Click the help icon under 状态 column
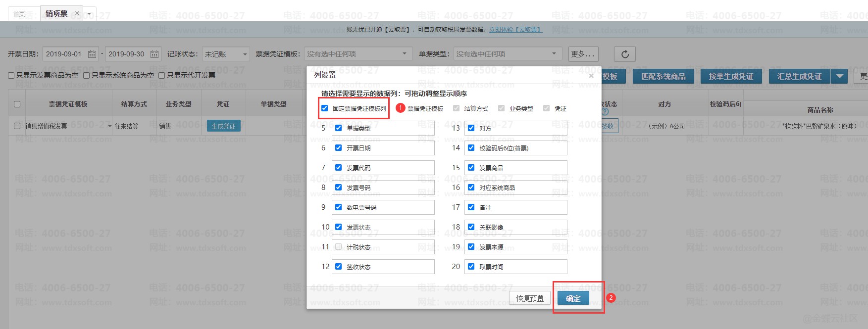Viewport: 868px width, 329px height. point(605,112)
